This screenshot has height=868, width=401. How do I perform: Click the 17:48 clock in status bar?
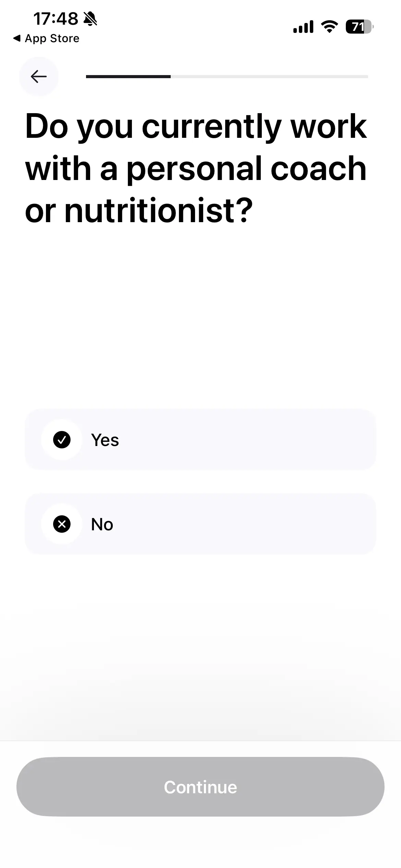(x=56, y=19)
